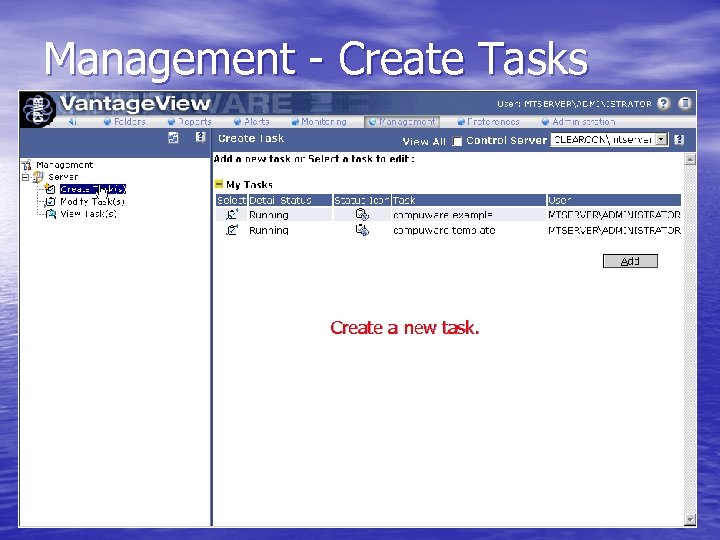The width and height of the screenshot is (720, 540).
Task: Collapse the My Tasks section
Action: (x=219, y=184)
